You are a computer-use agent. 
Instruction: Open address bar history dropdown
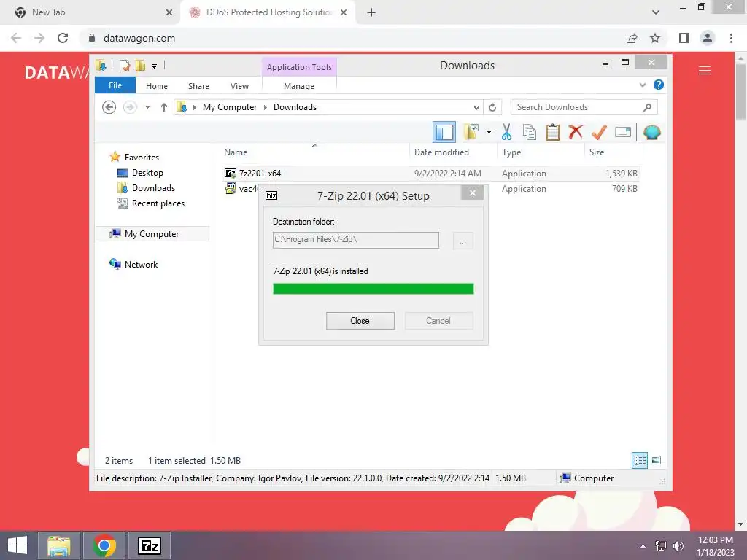point(476,108)
